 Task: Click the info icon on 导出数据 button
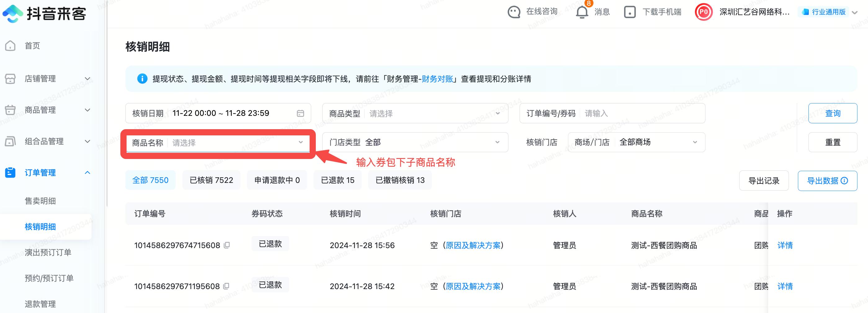[844, 181]
